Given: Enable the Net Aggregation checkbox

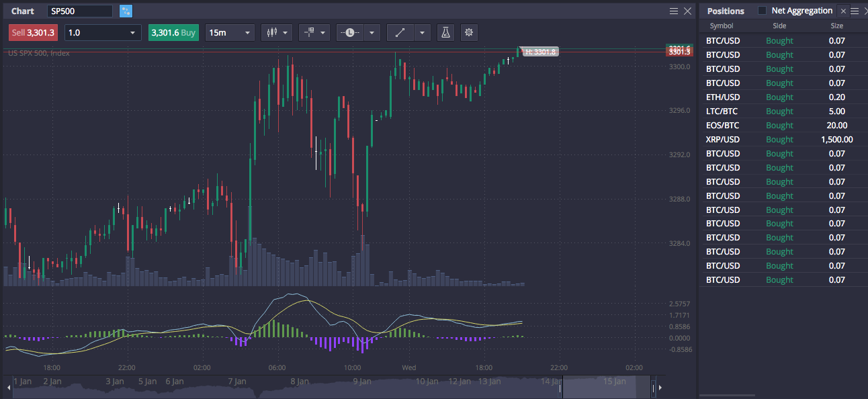Looking at the screenshot, I should 762,11.
